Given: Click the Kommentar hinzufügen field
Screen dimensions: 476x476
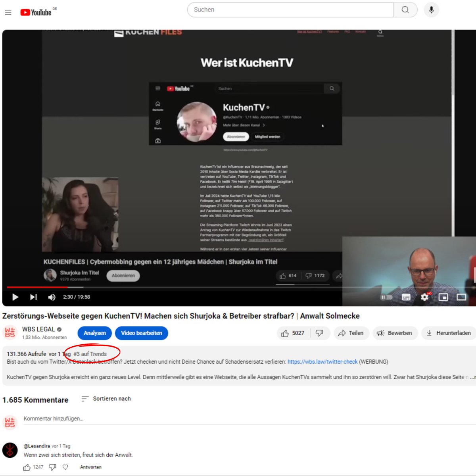Looking at the screenshot, I should pos(250,419).
